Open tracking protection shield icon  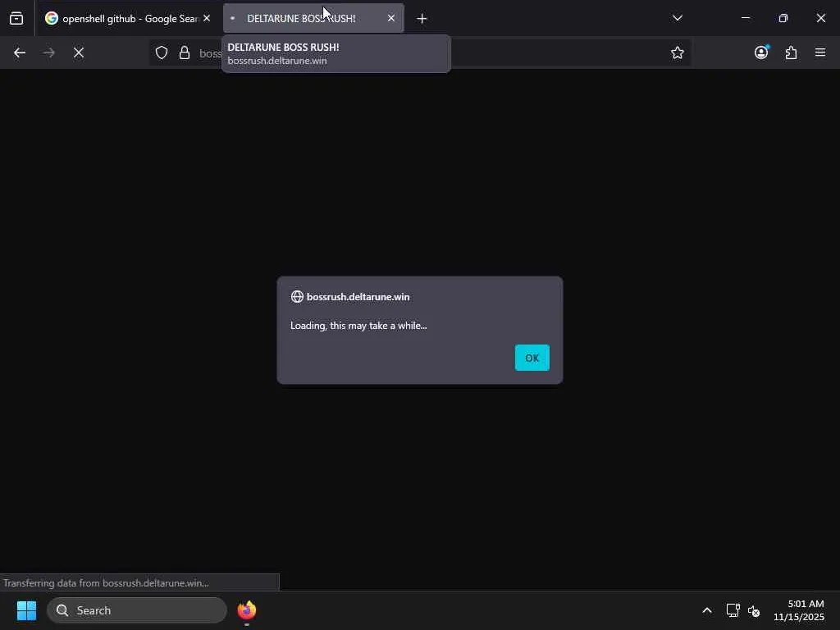[x=162, y=52]
